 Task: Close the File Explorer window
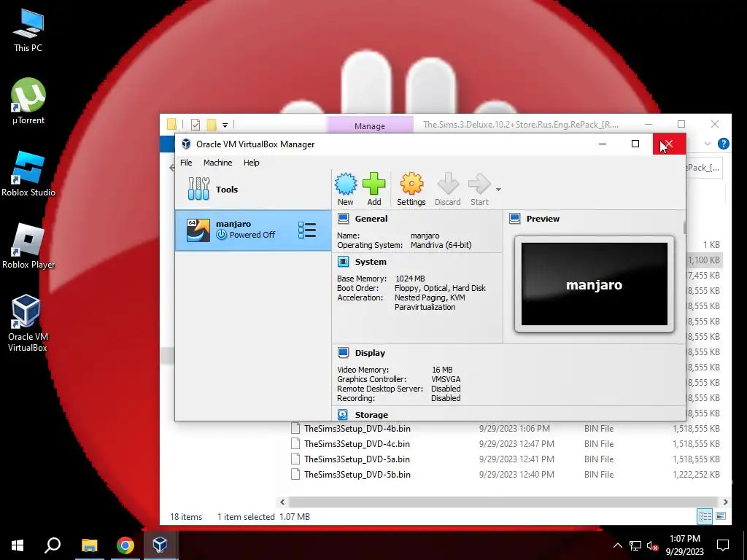[715, 124]
